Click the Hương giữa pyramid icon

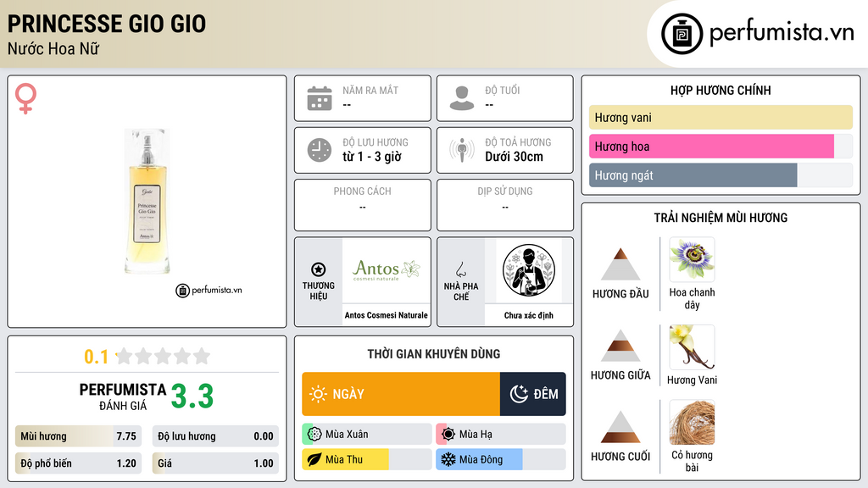(x=620, y=346)
